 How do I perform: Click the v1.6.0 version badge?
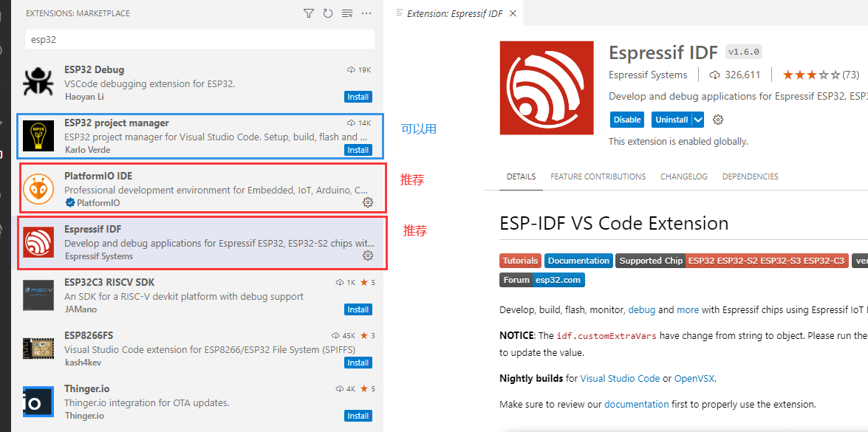(745, 52)
